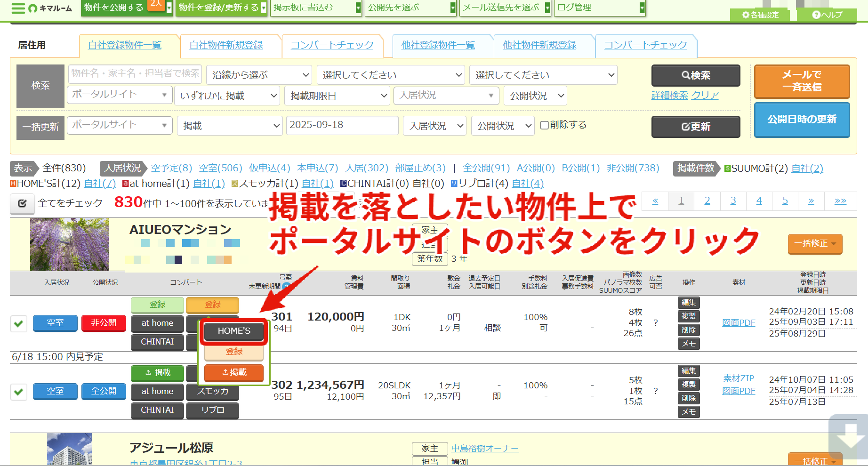
Task: Click HOME'S button in popup
Action: (234, 331)
